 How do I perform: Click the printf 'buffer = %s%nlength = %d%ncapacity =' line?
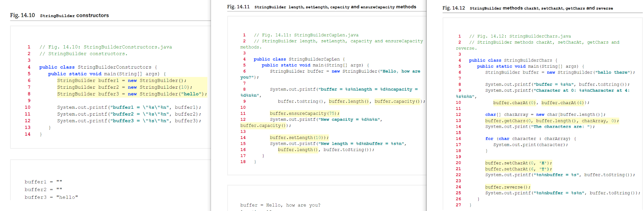point(344,89)
